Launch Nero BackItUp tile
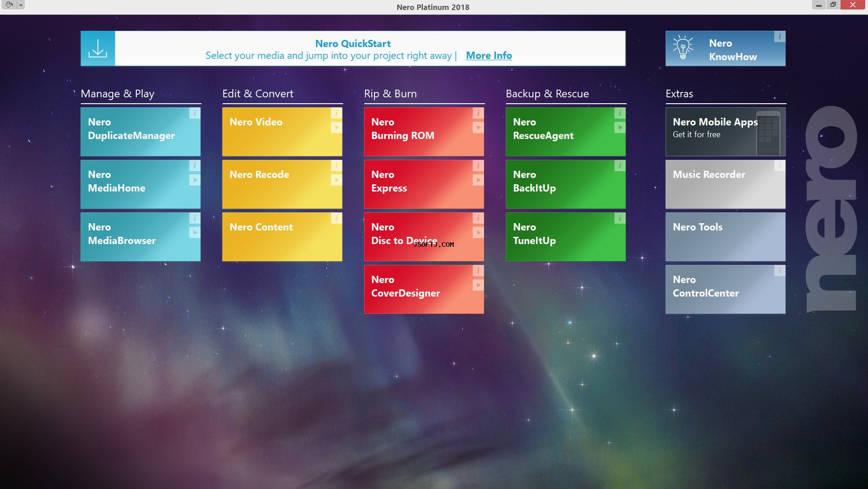868x489 pixels. click(x=566, y=184)
